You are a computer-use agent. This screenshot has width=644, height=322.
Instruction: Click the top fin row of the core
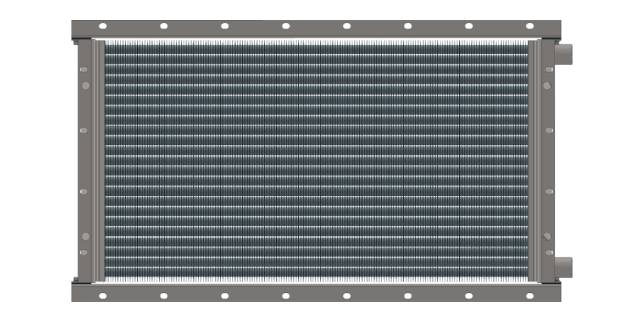click(x=316, y=43)
